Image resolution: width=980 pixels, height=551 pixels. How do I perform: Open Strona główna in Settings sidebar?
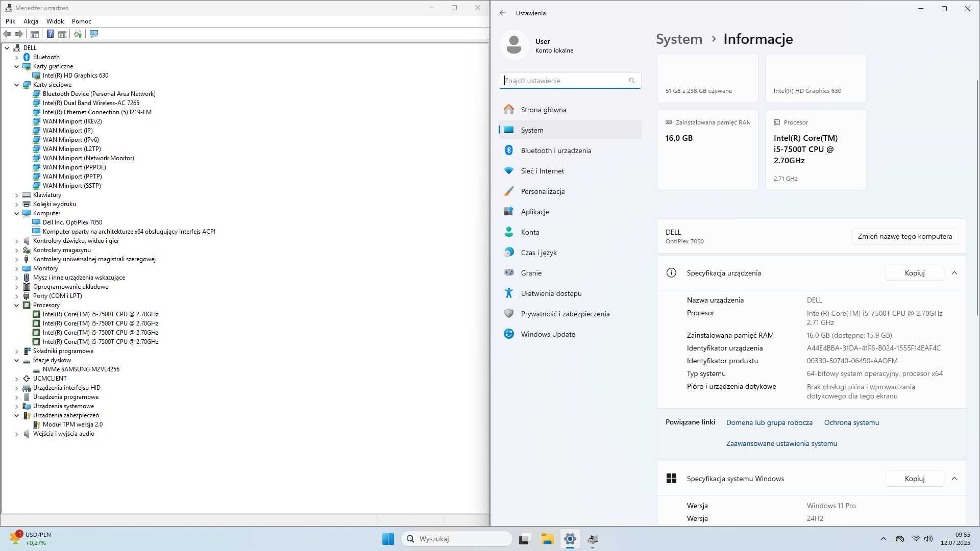pos(570,110)
